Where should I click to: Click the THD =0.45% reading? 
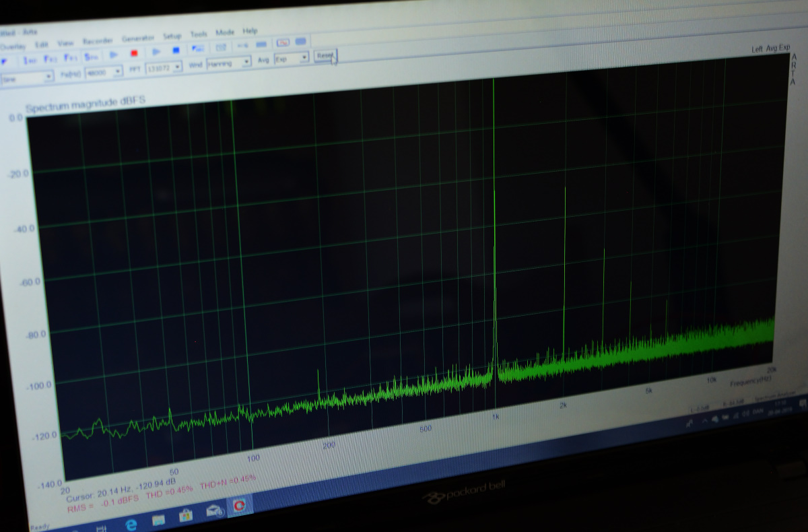click(169, 491)
